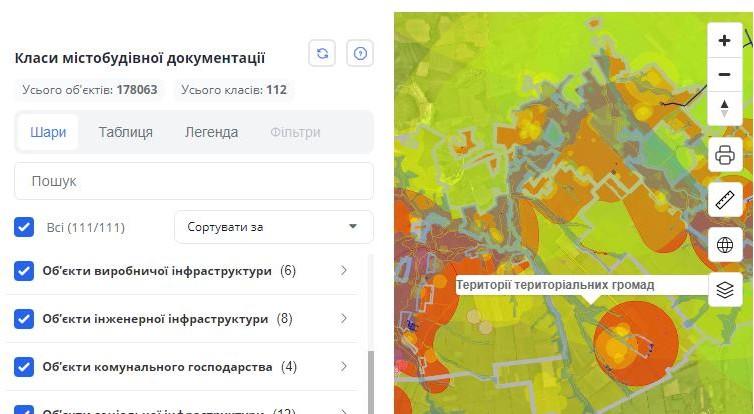The height and width of the screenshot is (414, 754).
Task: Uncheck the Всі (111/111) checkbox
Action: coord(25,227)
